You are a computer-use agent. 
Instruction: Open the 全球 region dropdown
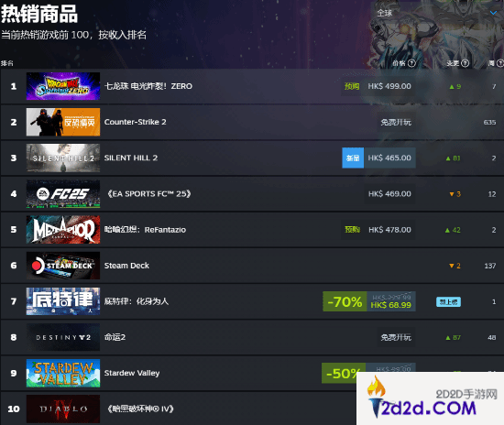point(435,13)
